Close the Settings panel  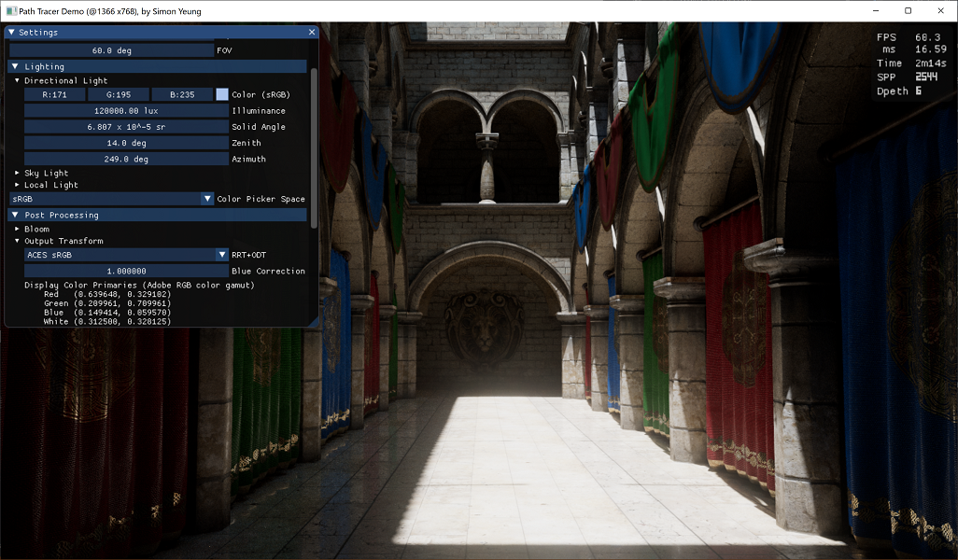[x=312, y=33]
